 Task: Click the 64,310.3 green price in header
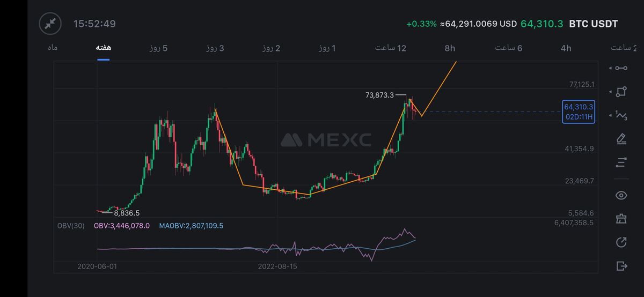542,24
